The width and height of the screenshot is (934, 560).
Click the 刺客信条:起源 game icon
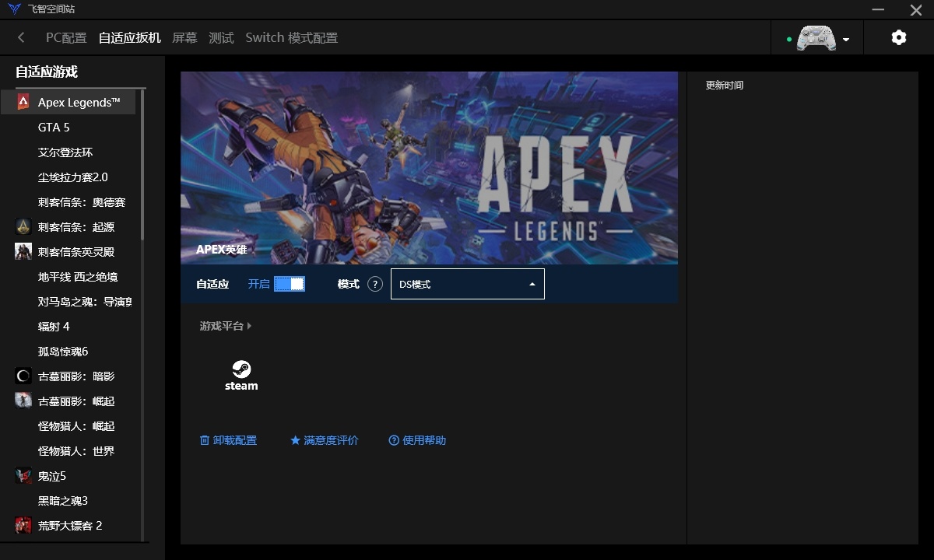click(x=23, y=226)
